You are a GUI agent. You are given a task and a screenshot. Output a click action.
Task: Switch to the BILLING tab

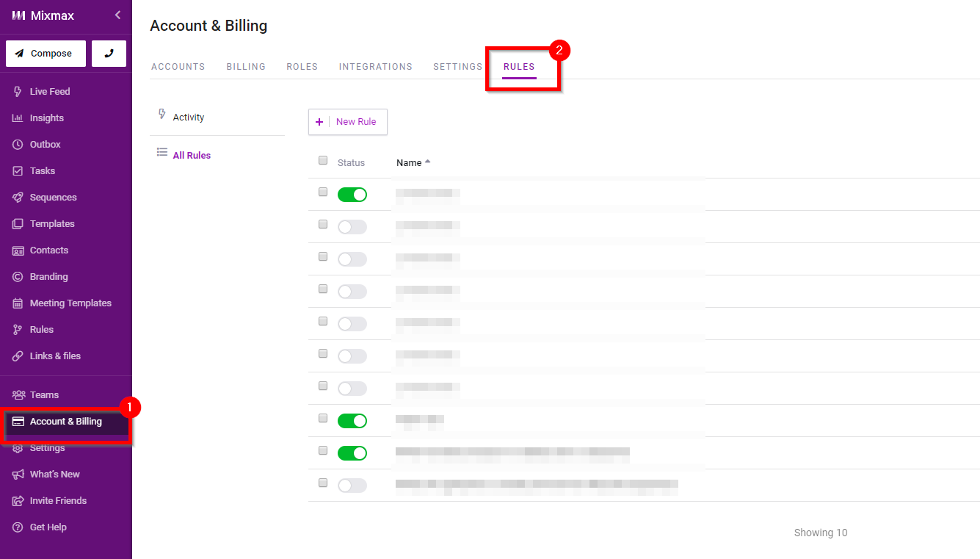pyautogui.click(x=246, y=67)
